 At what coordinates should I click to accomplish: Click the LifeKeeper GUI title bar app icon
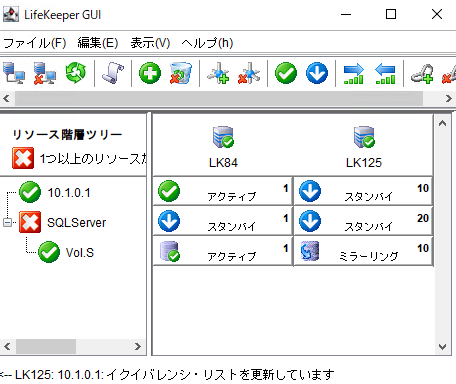click(11, 15)
